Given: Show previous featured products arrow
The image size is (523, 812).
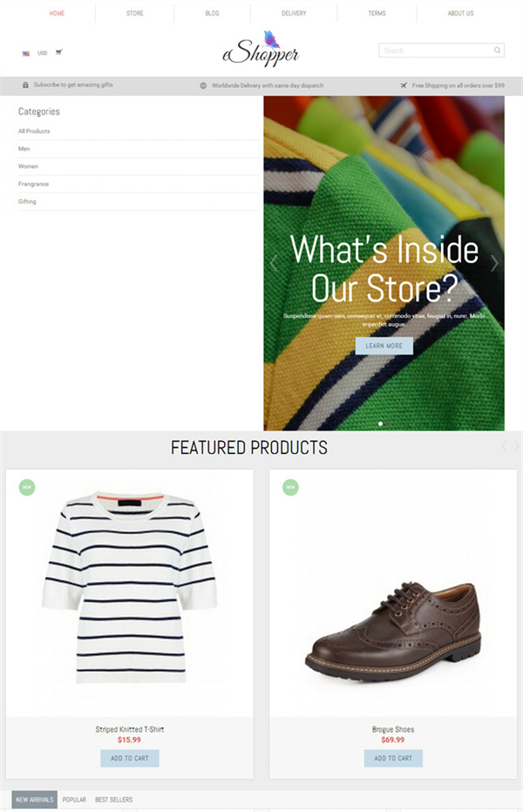Looking at the screenshot, I should [504, 446].
